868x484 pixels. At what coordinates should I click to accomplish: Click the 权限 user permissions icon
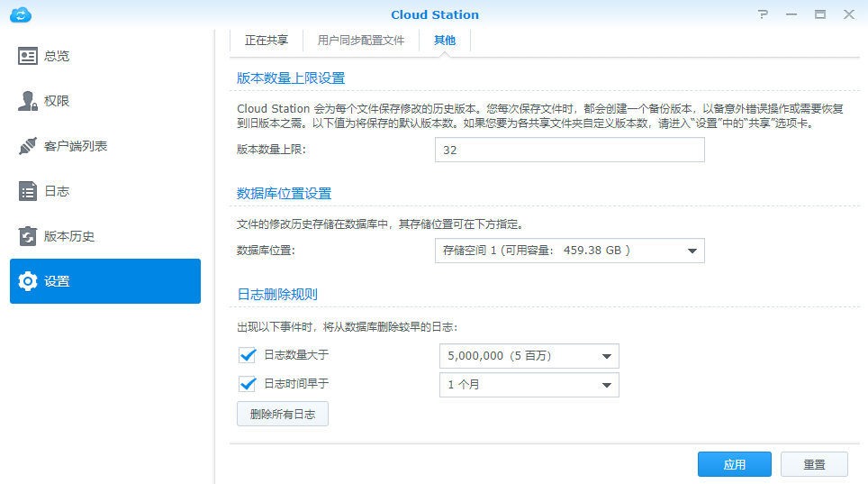pyautogui.click(x=28, y=101)
